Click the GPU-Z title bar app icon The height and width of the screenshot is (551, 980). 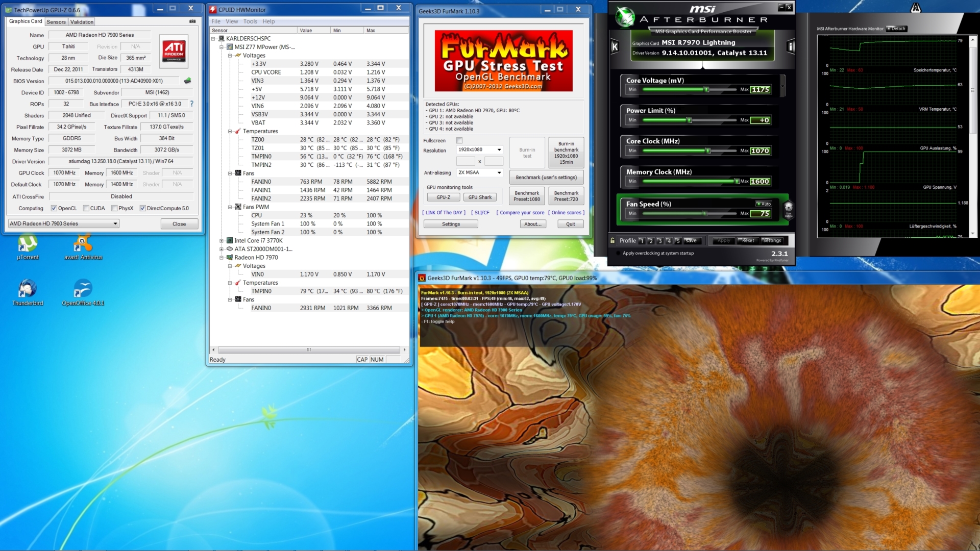pos(9,10)
